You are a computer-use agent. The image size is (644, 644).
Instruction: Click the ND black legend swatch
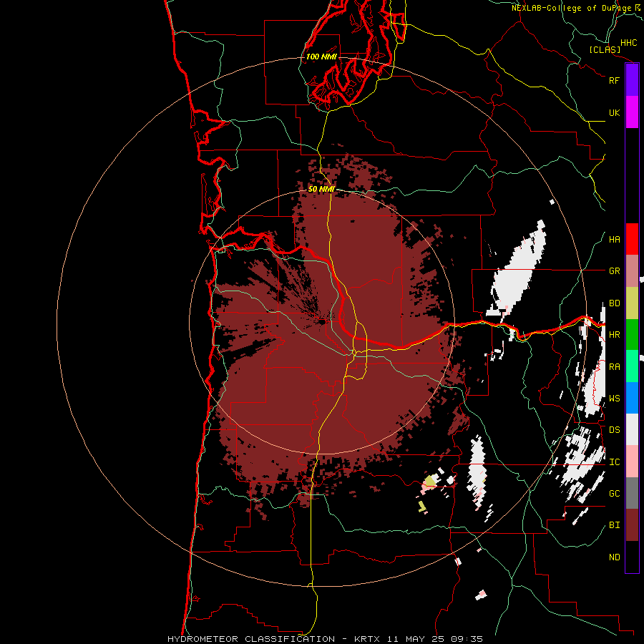[x=632, y=557]
